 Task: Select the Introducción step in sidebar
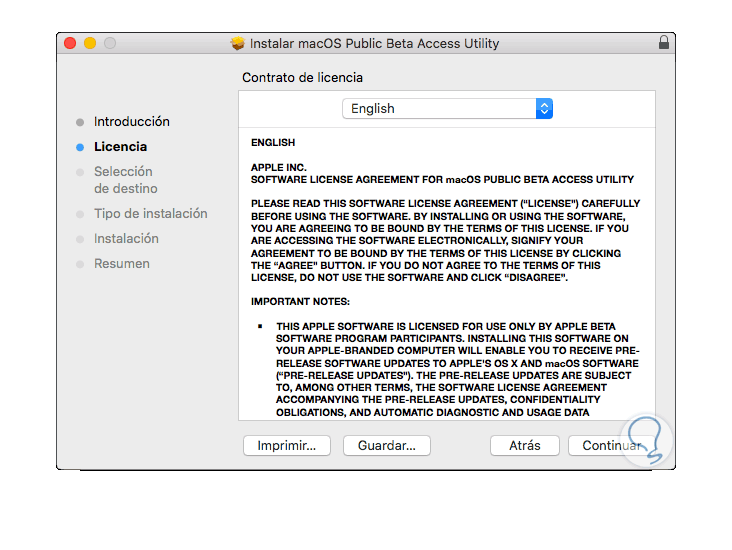click(x=132, y=121)
